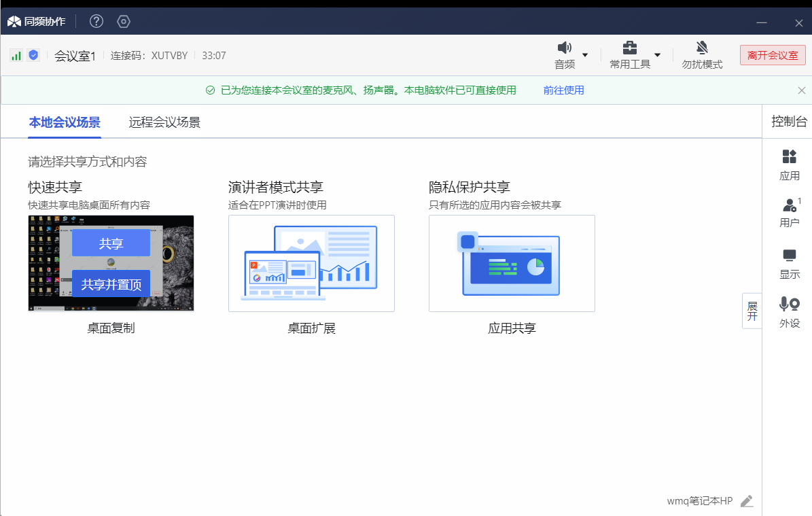Click the blue security shield icon
This screenshot has width=812, height=516.
33,55
